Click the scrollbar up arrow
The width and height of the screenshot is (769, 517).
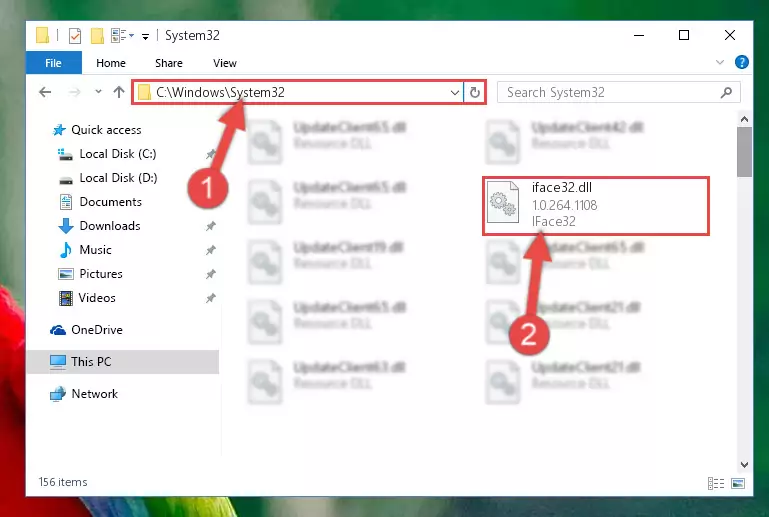click(744, 119)
